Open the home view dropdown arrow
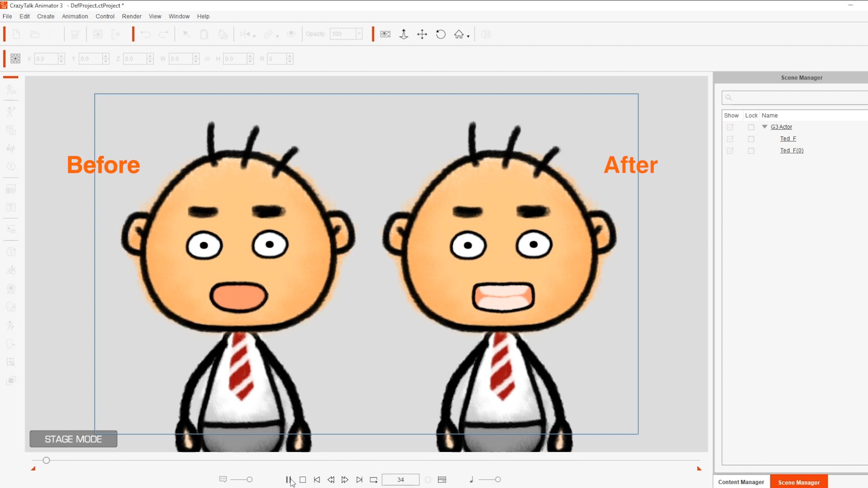Screen dimensions: 868x488 tap(468, 36)
